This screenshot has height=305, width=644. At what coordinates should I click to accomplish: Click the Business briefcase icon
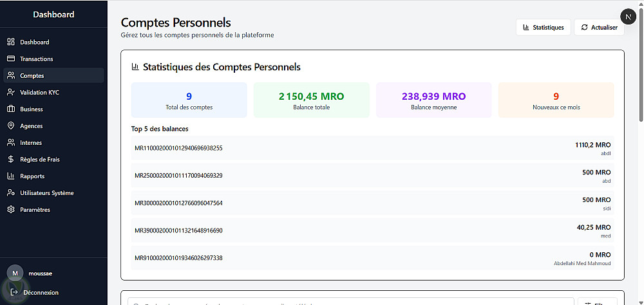point(11,109)
